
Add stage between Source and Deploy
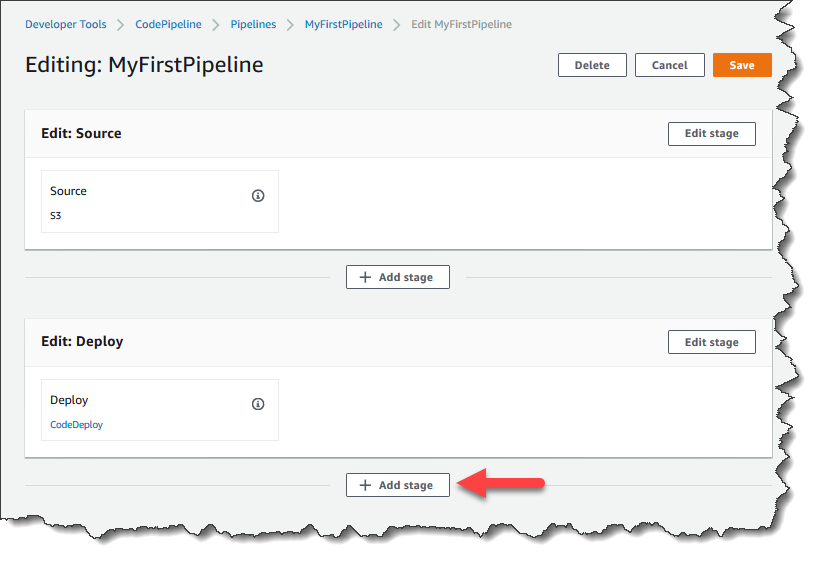tap(397, 277)
